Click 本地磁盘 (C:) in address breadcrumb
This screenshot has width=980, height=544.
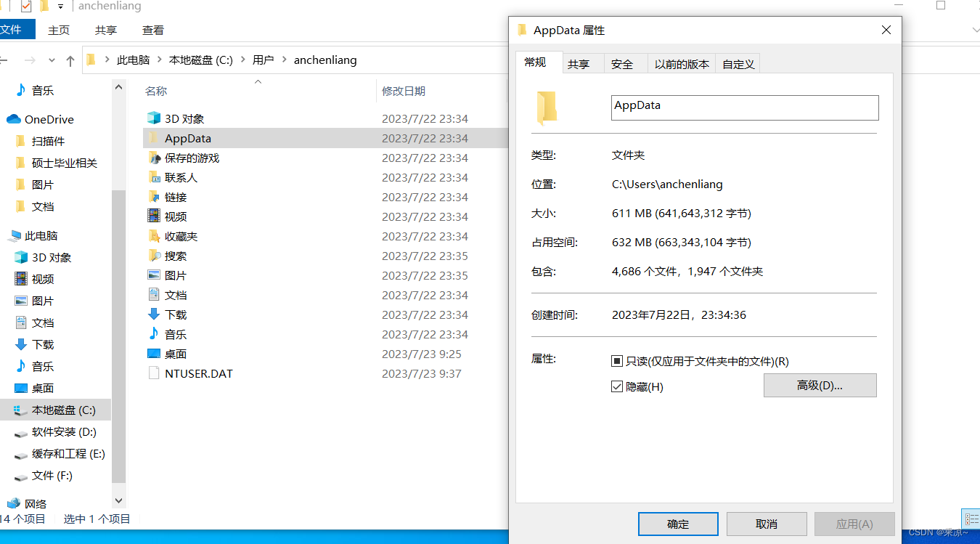[x=201, y=60]
